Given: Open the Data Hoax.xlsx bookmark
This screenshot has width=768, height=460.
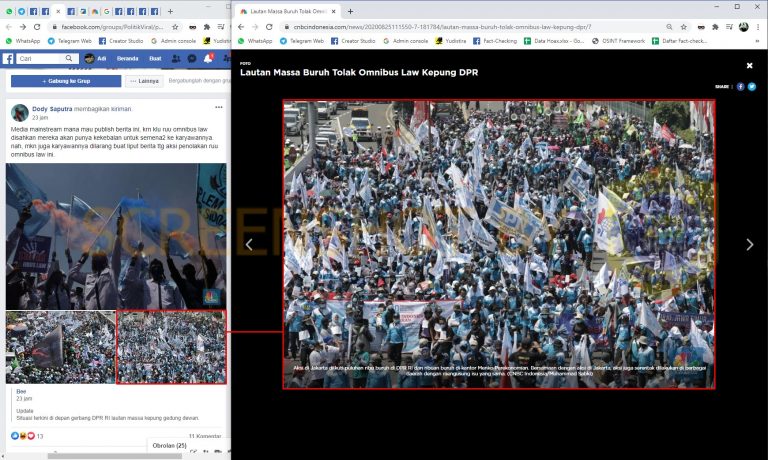Looking at the screenshot, I should (x=554, y=41).
